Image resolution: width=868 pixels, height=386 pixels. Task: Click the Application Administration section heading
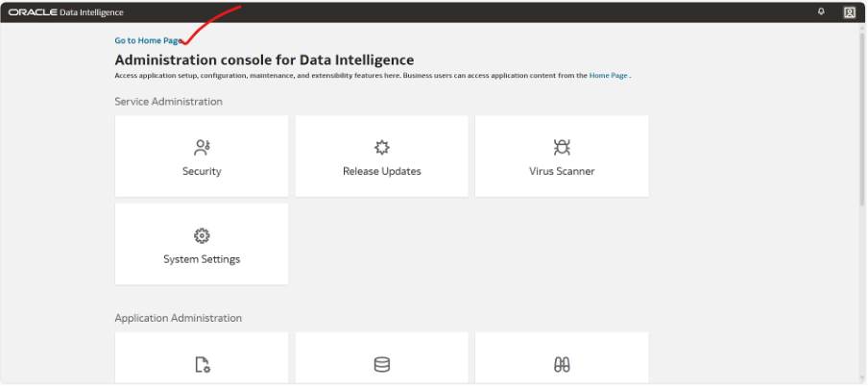[x=179, y=318]
